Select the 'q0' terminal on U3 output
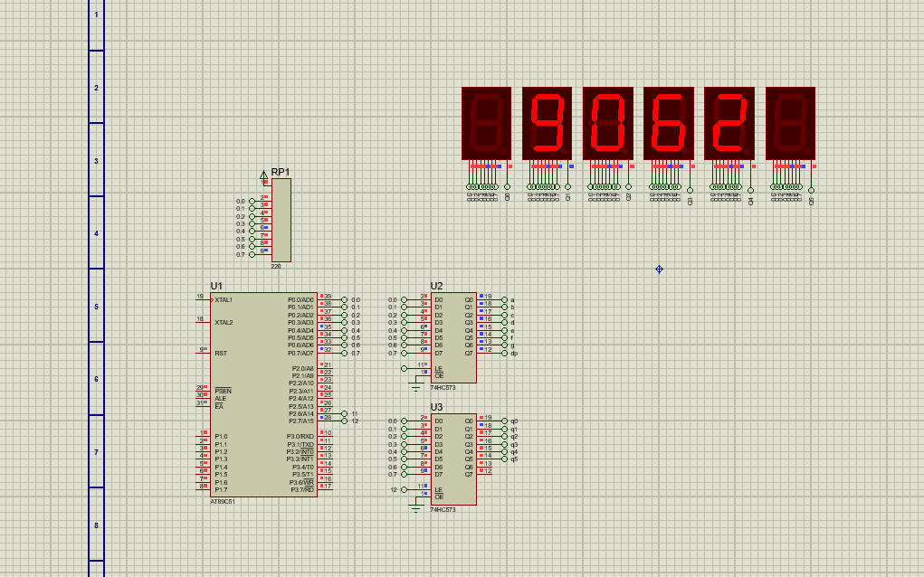Screen dimensions: 924x577 (504, 421)
